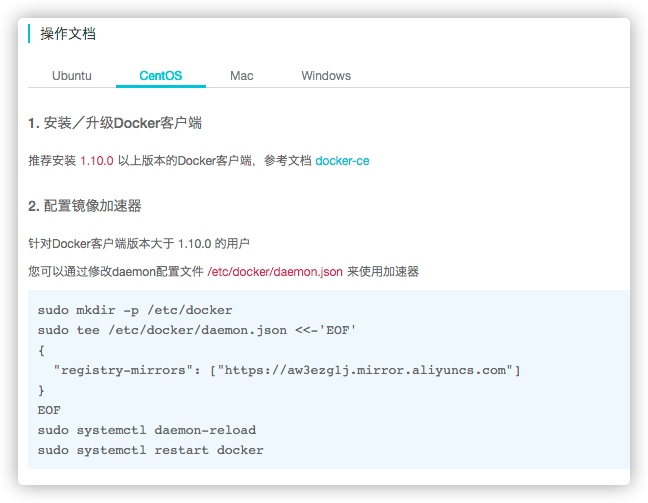Click the sudo systemctl daemon-reload line
The image size is (648, 503).
click(147, 430)
